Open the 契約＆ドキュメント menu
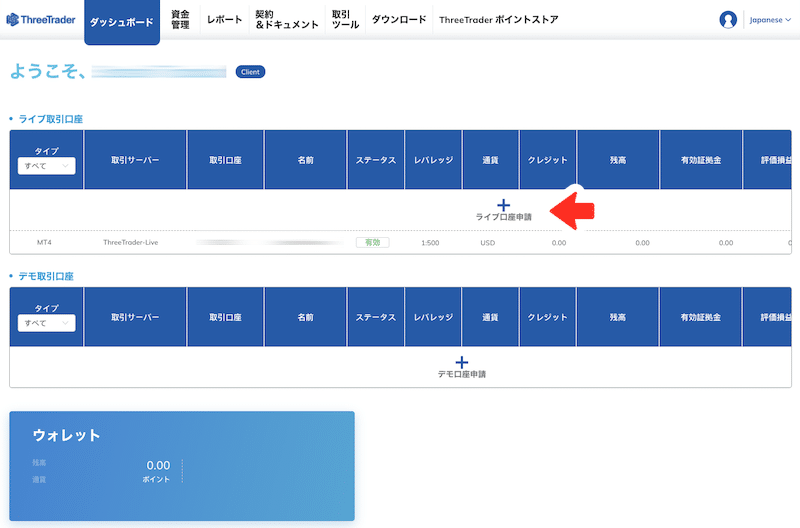Image resolution: width=800 pixels, height=528 pixels. (287, 19)
